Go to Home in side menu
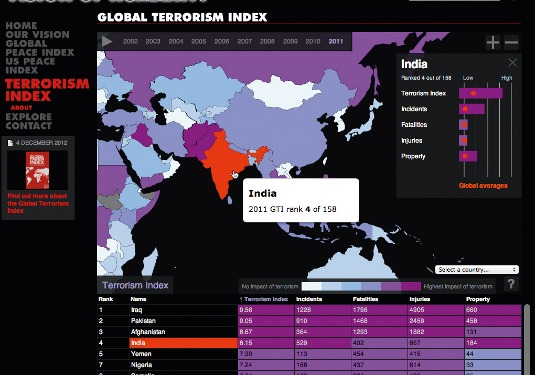This screenshot has width=535, height=375. [21, 26]
